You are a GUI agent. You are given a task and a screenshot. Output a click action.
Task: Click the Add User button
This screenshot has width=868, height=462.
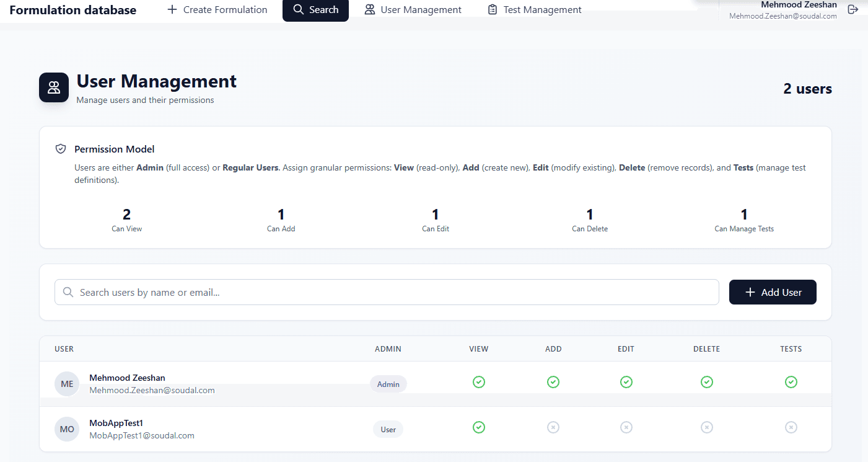[773, 292]
